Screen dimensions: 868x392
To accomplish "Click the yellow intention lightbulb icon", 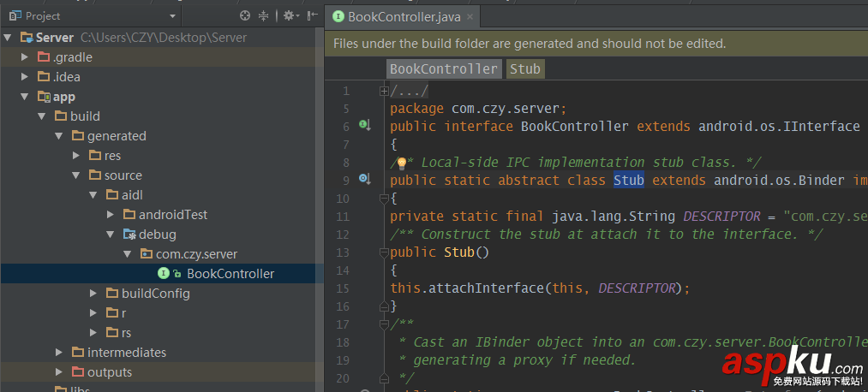I will [x=400, y=163].
